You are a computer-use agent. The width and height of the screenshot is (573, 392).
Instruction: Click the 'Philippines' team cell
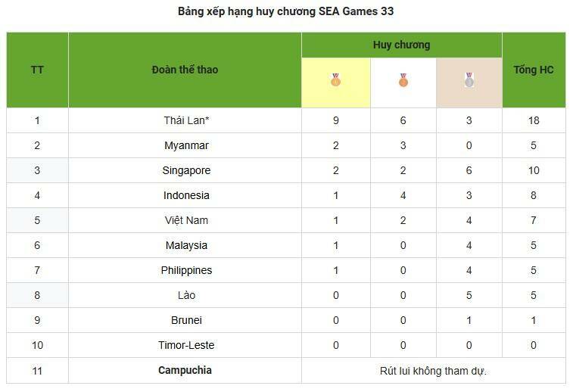(185, 270)
